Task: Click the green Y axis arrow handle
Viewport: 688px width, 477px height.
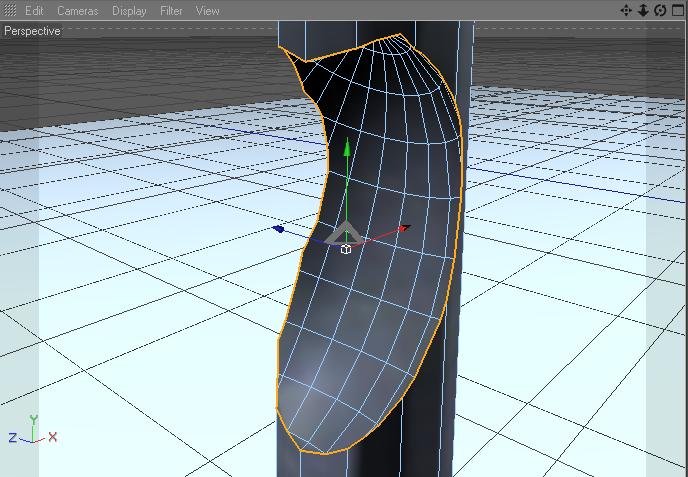Action: (347, 147)
